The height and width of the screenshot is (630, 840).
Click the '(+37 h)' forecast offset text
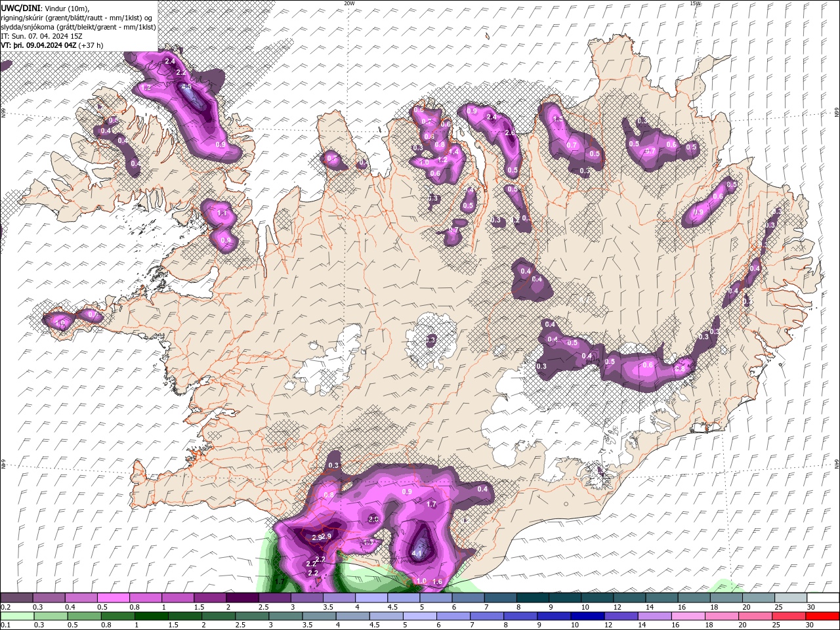pyautogui.click(x=91, y=45)
